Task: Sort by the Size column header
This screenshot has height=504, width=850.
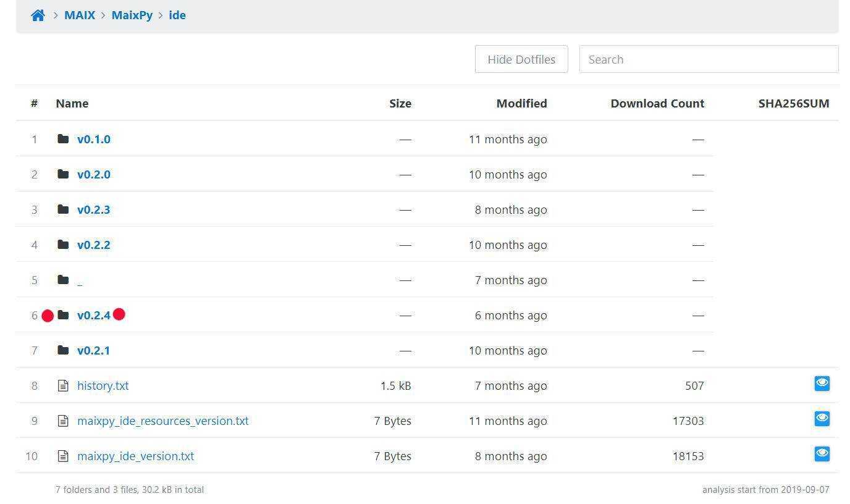Action: 400,104
